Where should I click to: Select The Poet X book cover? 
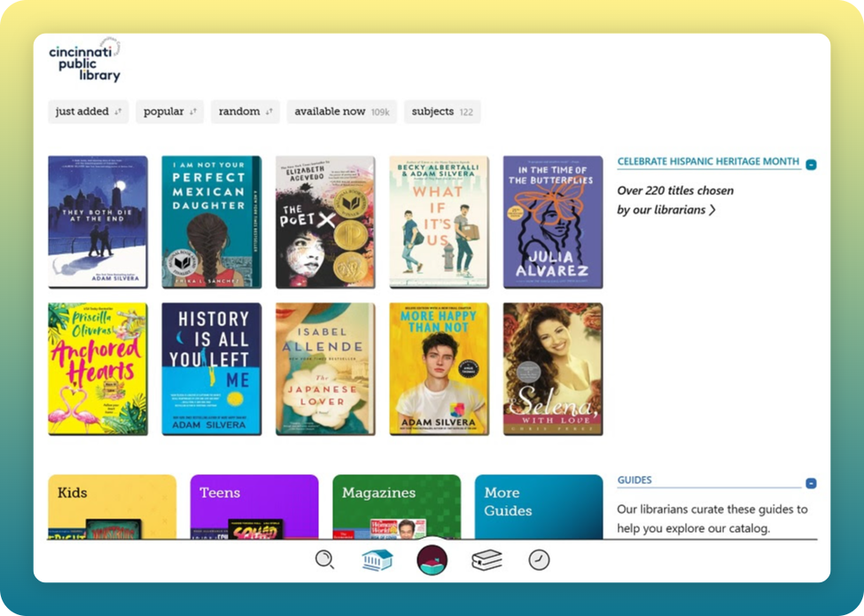tap(324, 222)
